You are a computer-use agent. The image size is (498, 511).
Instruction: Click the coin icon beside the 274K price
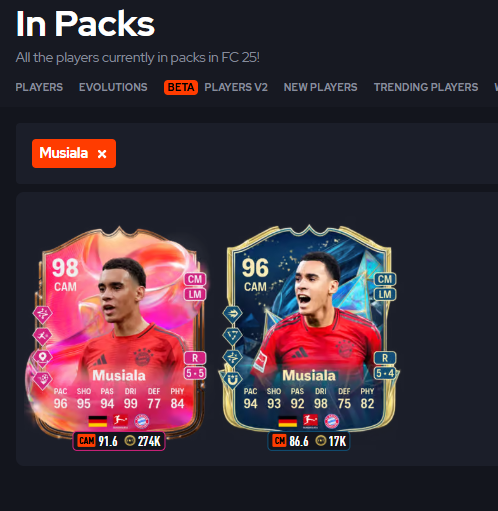(x=130, y=441)
